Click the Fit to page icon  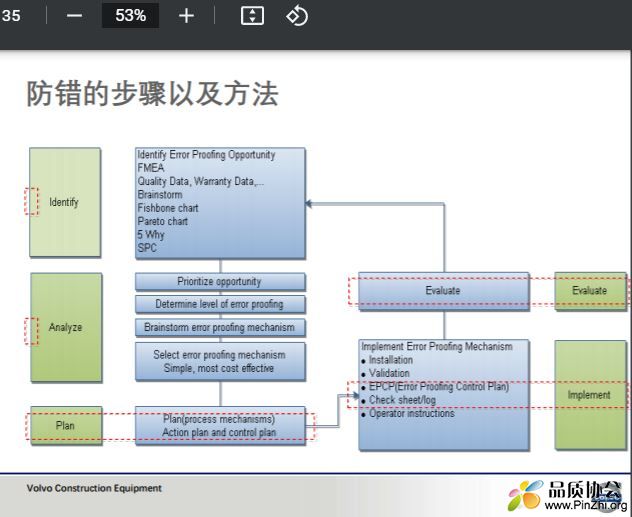252,16
